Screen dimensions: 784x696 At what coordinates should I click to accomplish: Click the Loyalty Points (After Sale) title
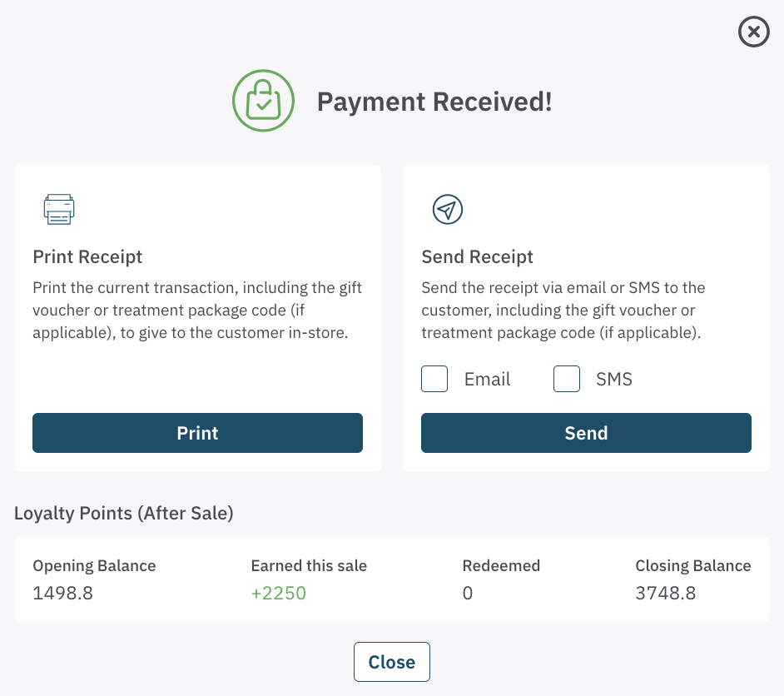pos(123,514)
